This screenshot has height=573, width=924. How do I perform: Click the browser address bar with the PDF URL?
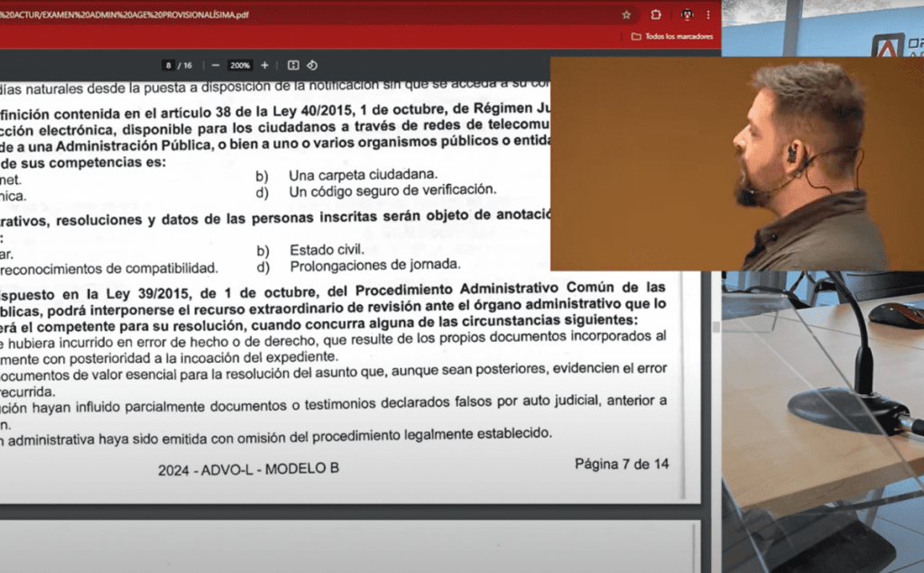point(271,14)
